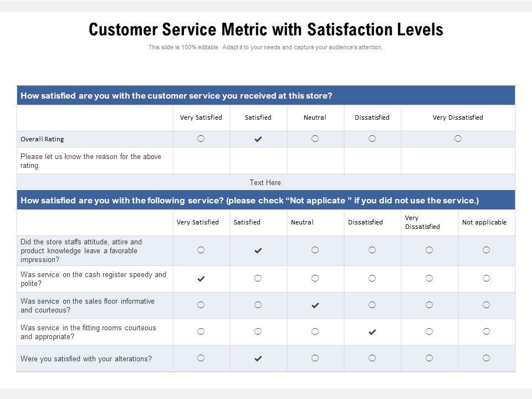Click the 'Text Here' placeholder row
Screen dimensions: 532x399
coord(265,182)
